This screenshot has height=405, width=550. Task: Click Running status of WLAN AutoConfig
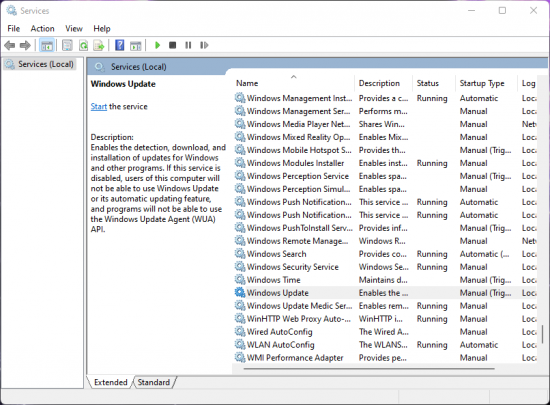(x=432, y=345)
